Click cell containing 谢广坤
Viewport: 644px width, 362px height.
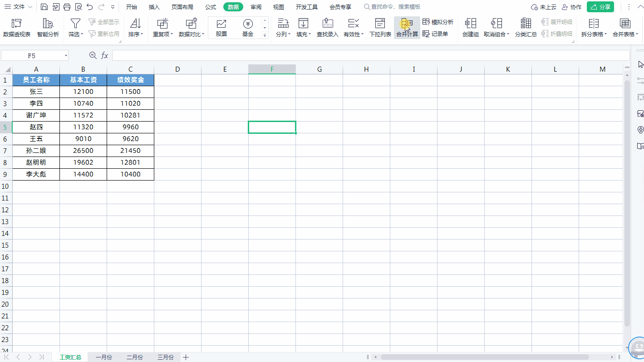[x=36, y=115]
